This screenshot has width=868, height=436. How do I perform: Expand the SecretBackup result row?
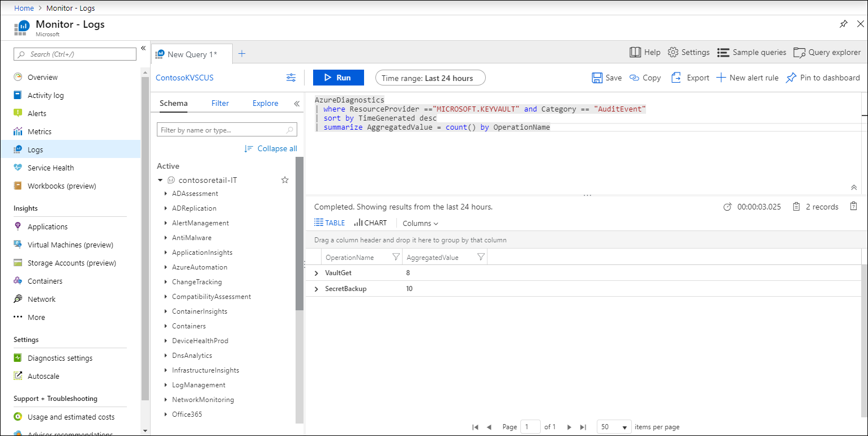pyautogui.click(x=316, y=289)
